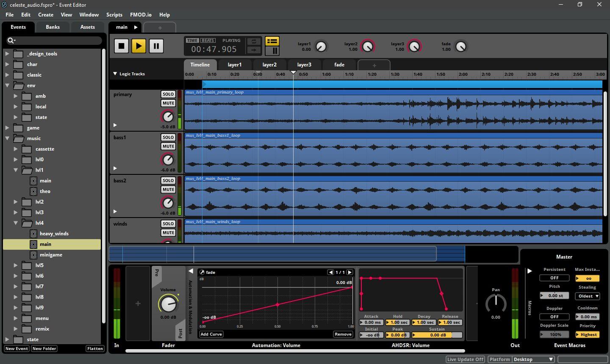Open the Platform Desktop dropdown
The image size is (610, 364).
point(533,359)
